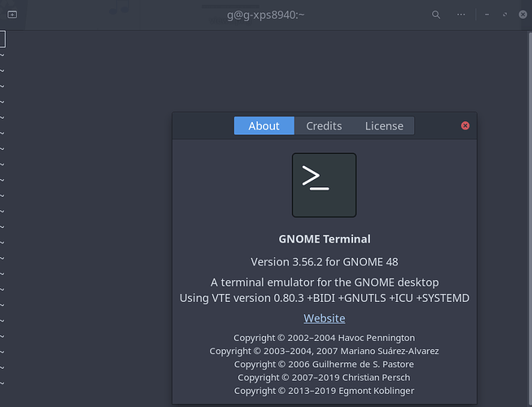Click the Havoc Pennington copyright line
The width and height of the screenshot is (532, 407).
pos(325,338)
